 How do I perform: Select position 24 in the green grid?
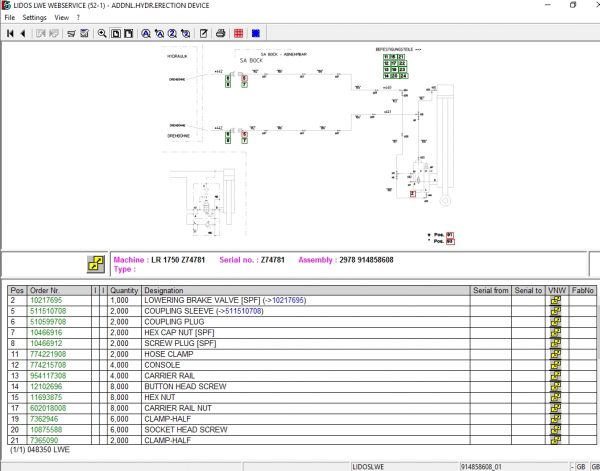click(403, 76)
